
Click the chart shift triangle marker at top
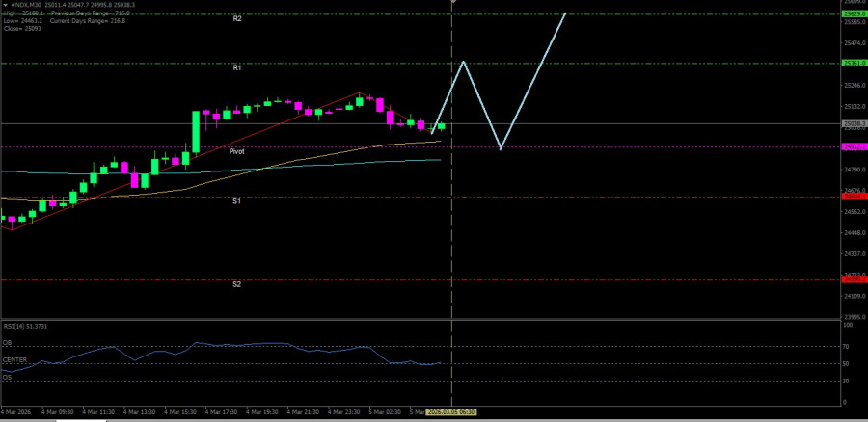(x=452, y=2)
